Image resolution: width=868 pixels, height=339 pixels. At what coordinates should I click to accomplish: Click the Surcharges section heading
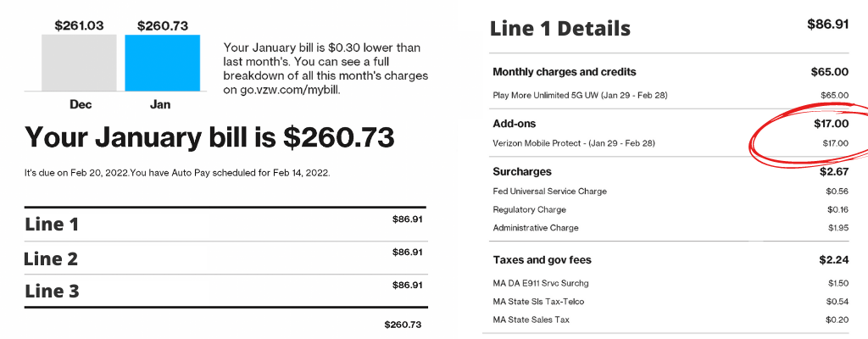(522, 172)
